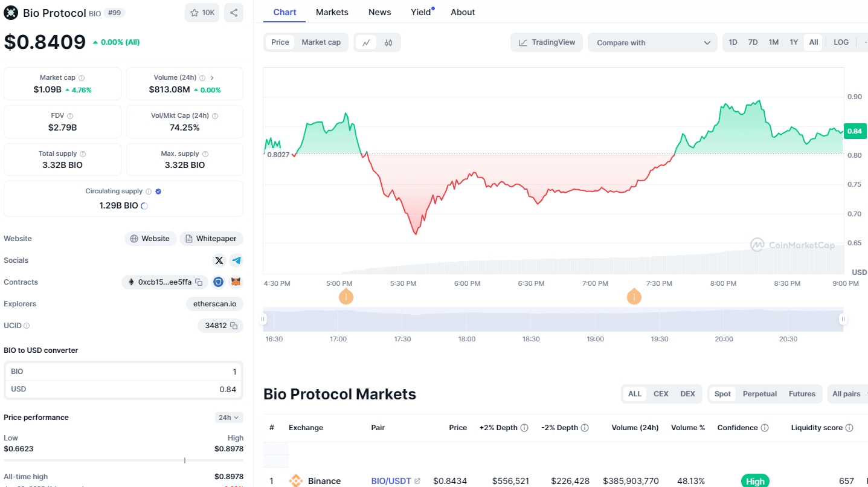Open the Whitepaper link
This screenshot has width=868, height=487.
pyautogui.click(x=211, y=239)
